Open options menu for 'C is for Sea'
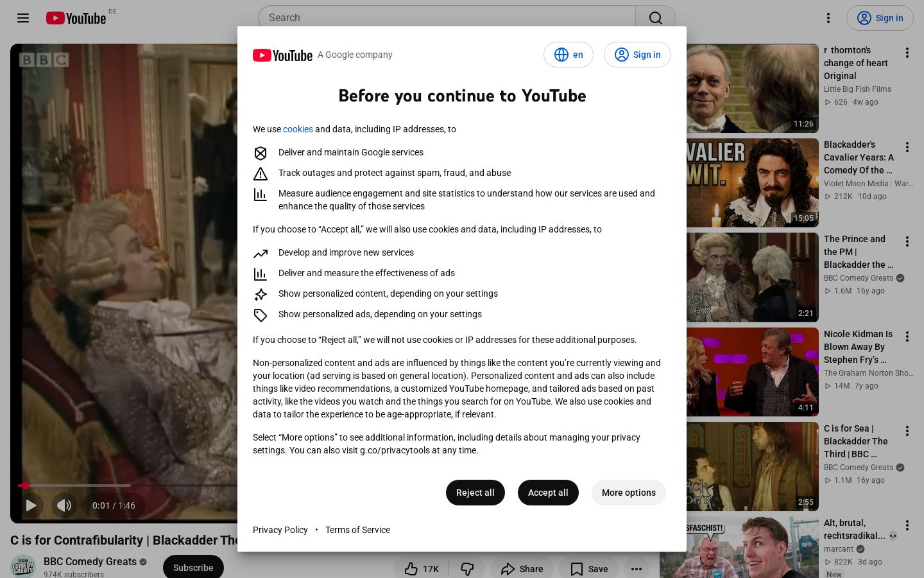Screen dimensions: 924x578 pos(907,431)
